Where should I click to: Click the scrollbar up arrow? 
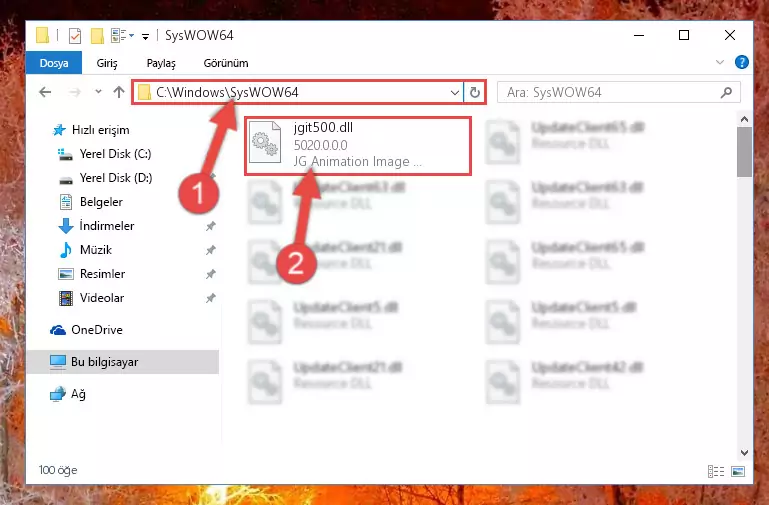pos(744,119)
